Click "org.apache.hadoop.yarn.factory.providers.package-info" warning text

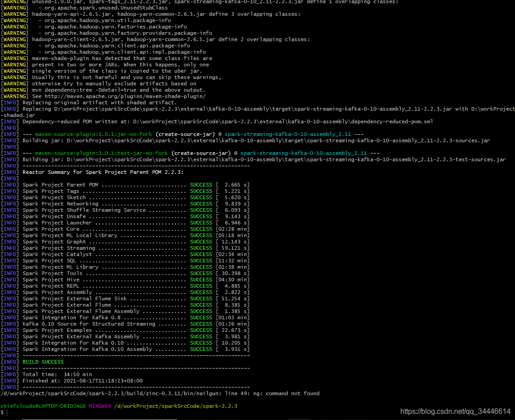129,33
